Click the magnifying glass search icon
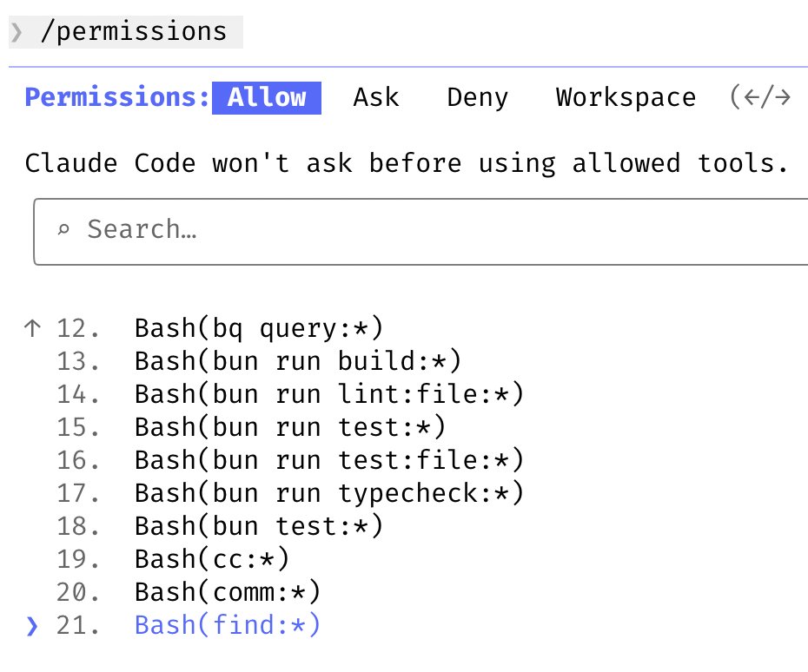The height and width of the screenshot is (672, 808). point(66,230)
